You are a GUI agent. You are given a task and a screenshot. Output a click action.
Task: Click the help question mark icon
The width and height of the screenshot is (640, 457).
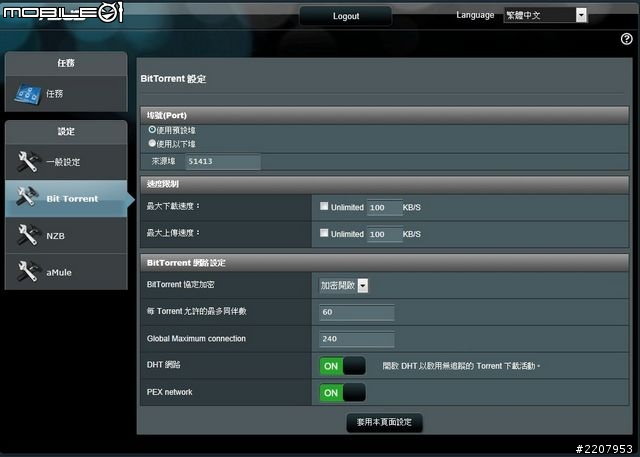pyautogui.click(x=626, y=39)
